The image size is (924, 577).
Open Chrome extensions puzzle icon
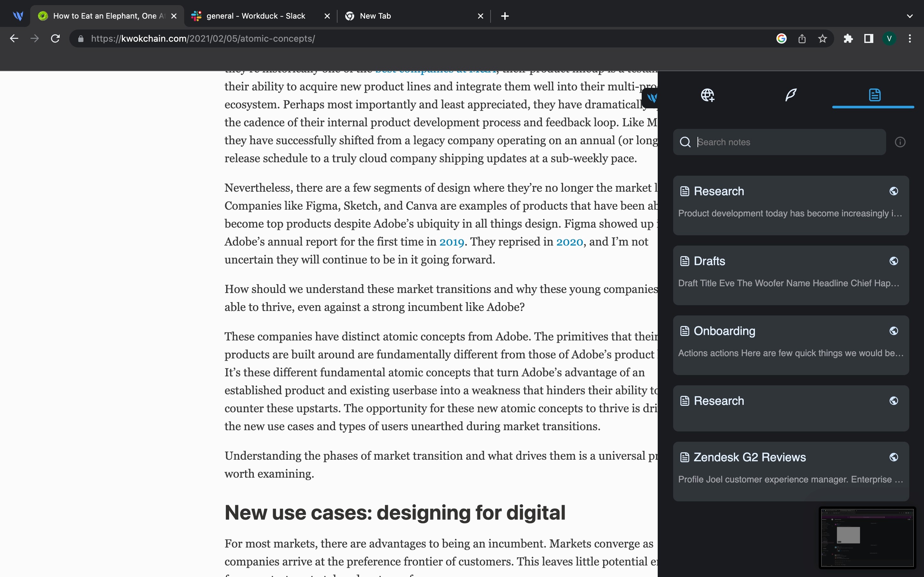coord(848,38)
